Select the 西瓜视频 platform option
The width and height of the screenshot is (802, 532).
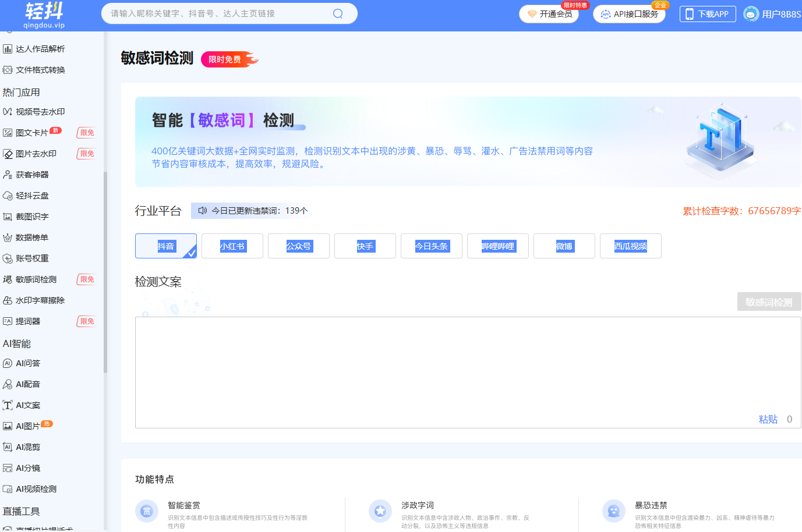[x=631, y=246]
